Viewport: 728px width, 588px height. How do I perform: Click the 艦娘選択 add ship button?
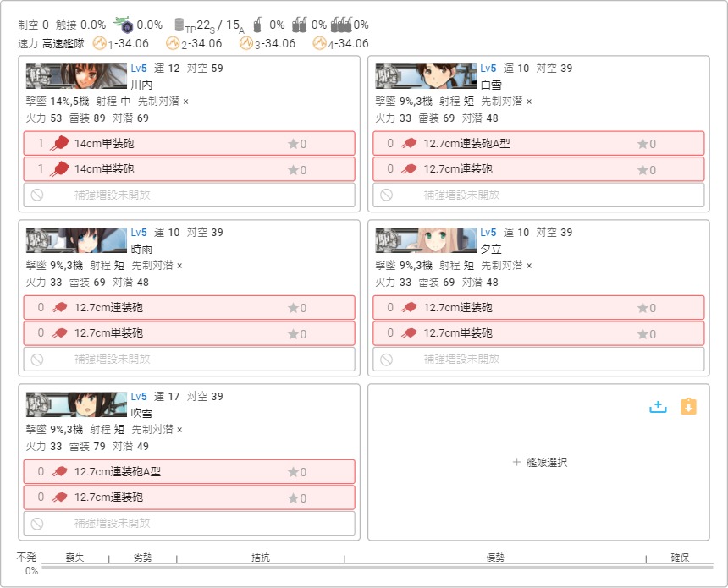point(539,462)
